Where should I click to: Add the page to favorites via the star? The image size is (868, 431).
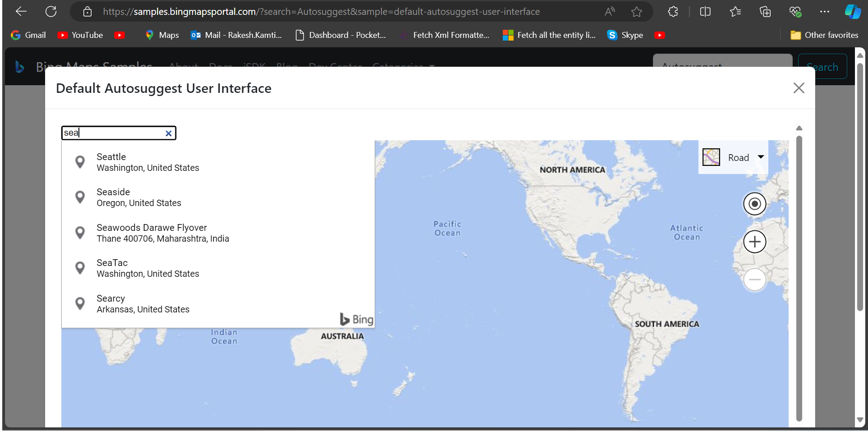click(x=637, y=11)
